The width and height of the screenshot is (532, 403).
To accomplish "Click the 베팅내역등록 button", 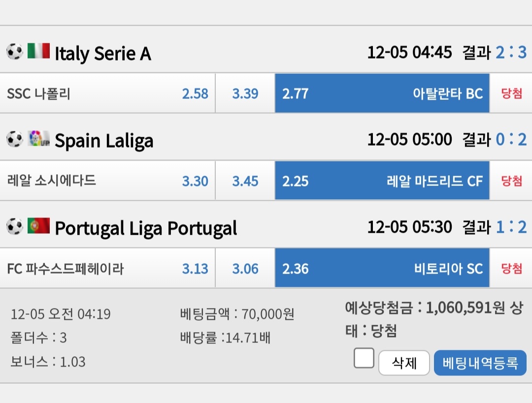I will (480, 363).
